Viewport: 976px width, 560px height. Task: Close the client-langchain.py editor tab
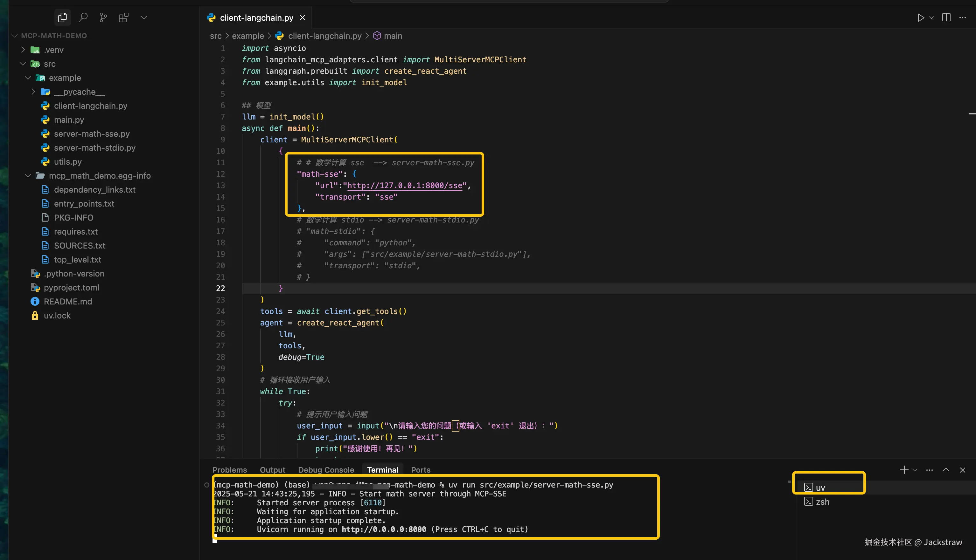pyautogui.click(x=303, y=18)
